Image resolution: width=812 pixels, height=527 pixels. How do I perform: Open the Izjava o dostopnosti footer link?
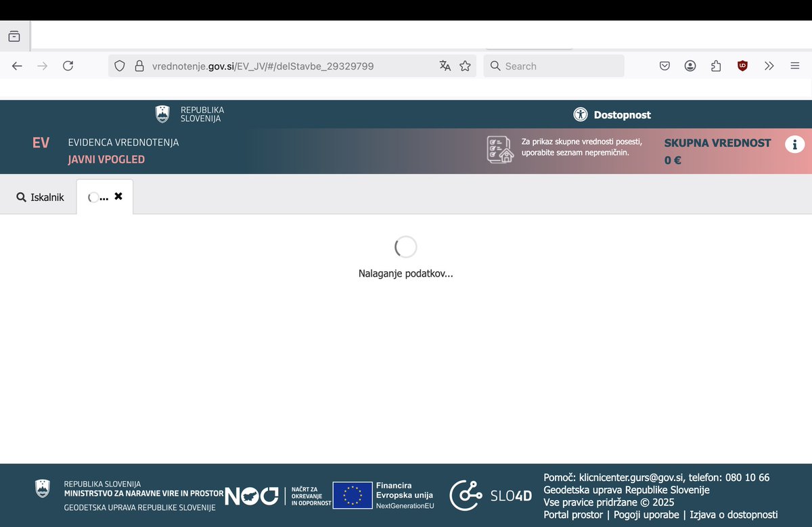734,515
